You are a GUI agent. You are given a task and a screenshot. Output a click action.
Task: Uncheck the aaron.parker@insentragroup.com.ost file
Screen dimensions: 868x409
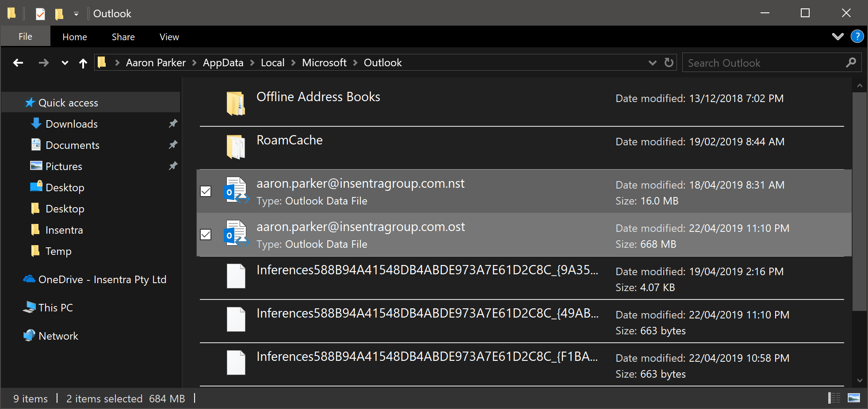[x=206, y=235]
